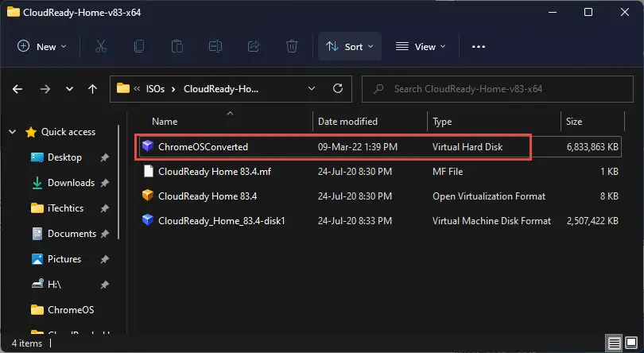Collapse the Quick access tree node

point(12,132)
